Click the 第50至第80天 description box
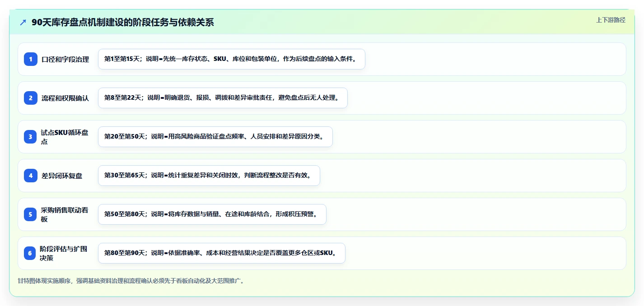This screenshot has height=306, width=644. click(x=212, y=214)
